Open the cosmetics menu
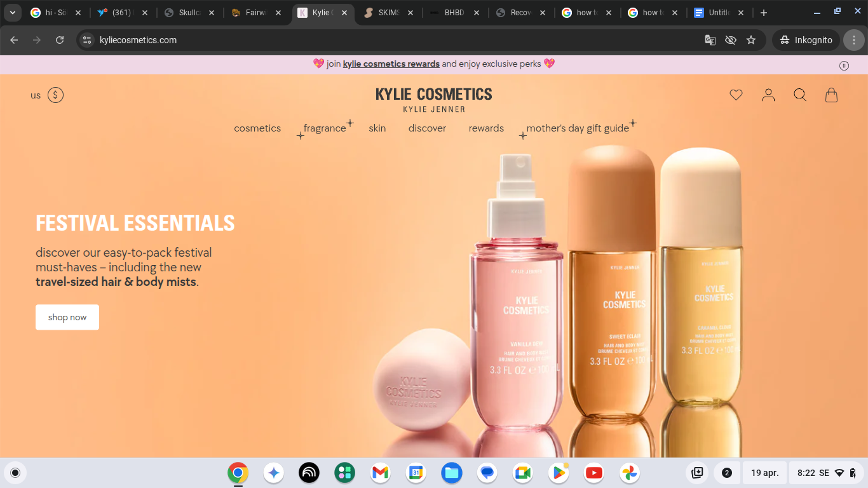This screenshot has width=868, height=488. 257,128
